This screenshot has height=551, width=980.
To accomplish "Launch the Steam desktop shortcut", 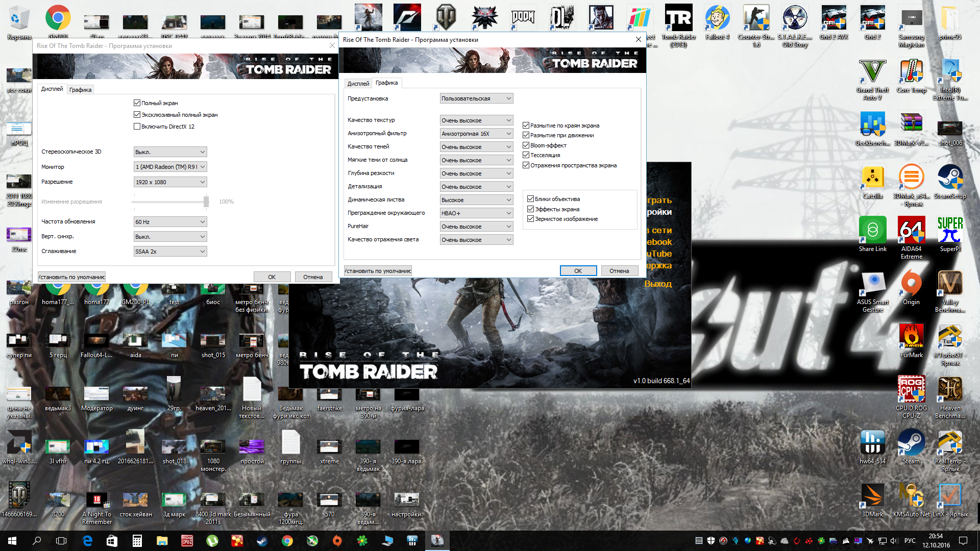I will (911, 444).
